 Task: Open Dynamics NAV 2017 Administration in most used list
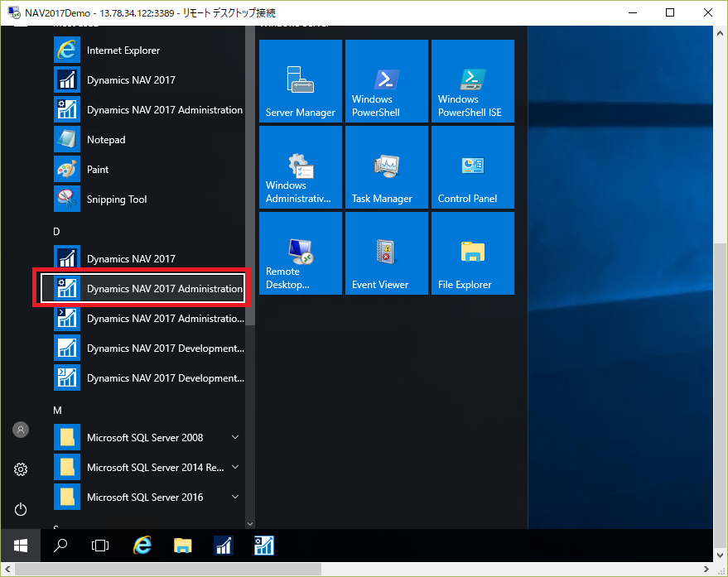[148, 109]
